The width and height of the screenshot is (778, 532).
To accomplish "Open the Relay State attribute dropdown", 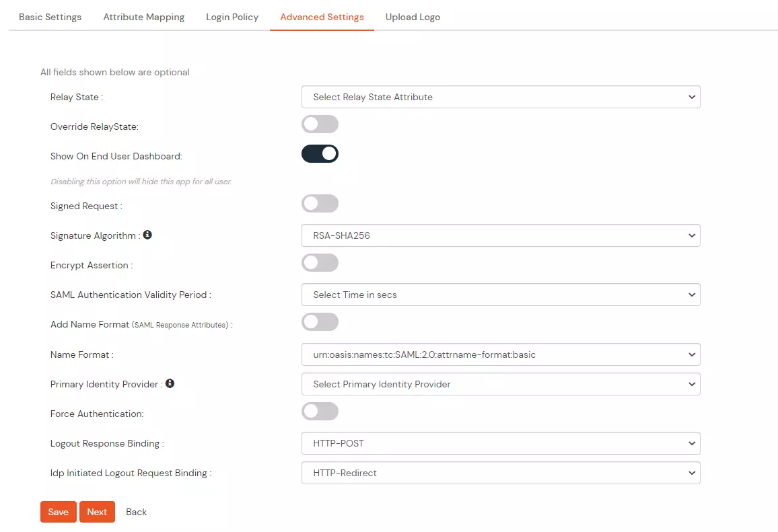I will 501,97.
